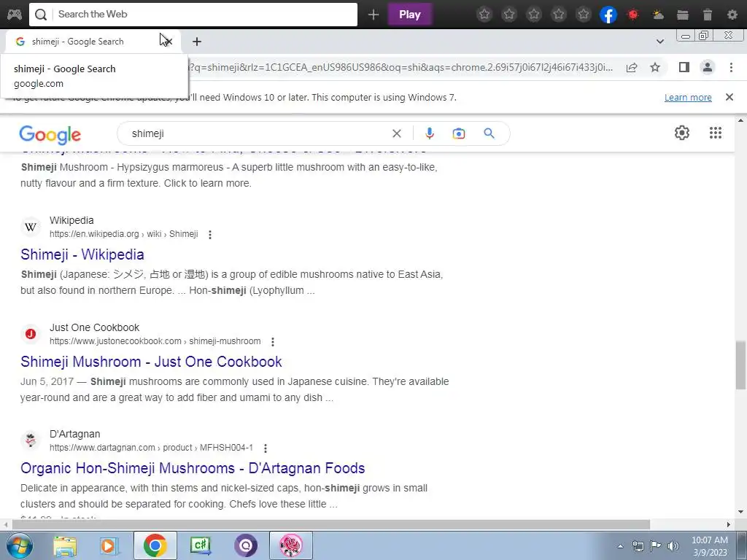Click the horizontal scrollbar right arrow
Viewport: 747px width, 560px height.
[x=729, y=524]
